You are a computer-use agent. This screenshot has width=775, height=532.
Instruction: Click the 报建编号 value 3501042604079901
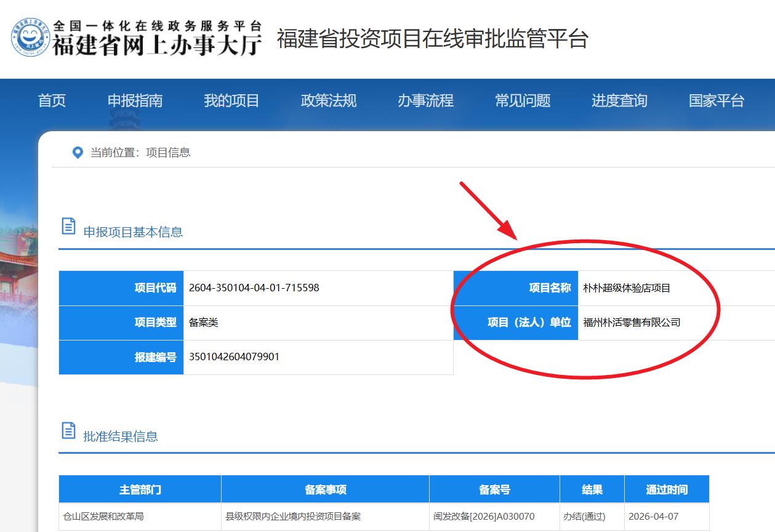pyautogui.click(x=234, y=357)
